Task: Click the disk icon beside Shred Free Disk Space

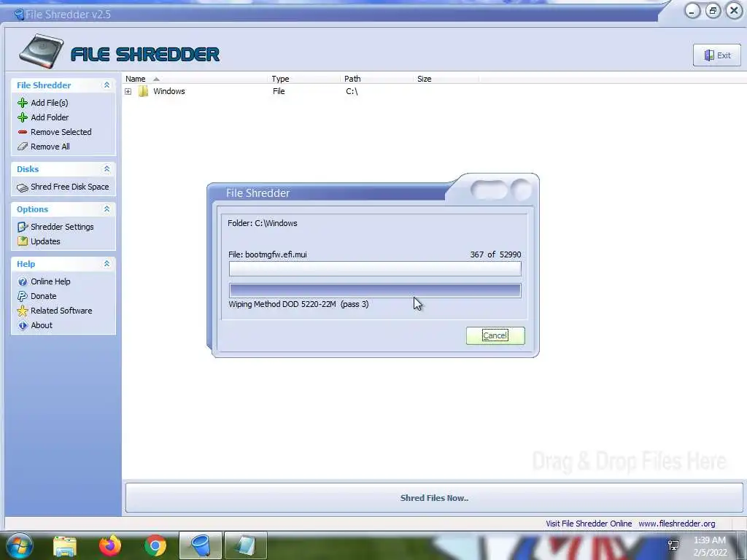Action: [x=23, y=187]
